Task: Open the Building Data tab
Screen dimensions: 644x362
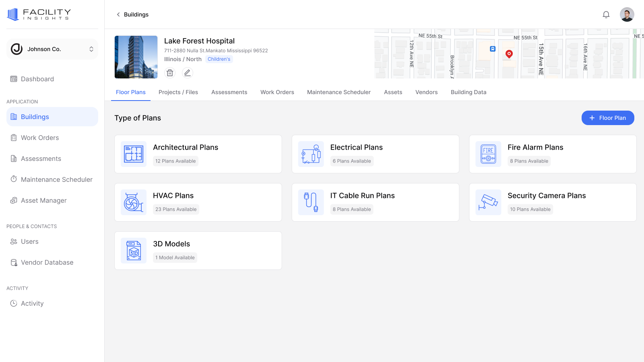Action: pos(468,92)
